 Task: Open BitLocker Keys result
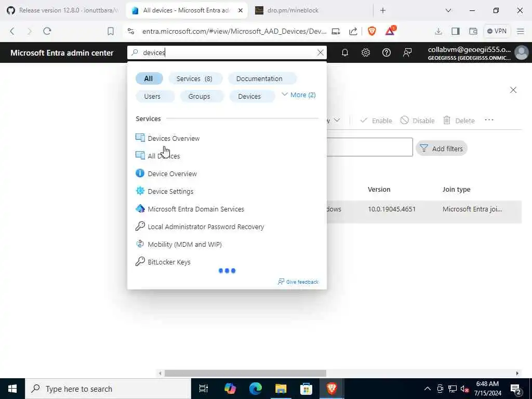[163, 262]
